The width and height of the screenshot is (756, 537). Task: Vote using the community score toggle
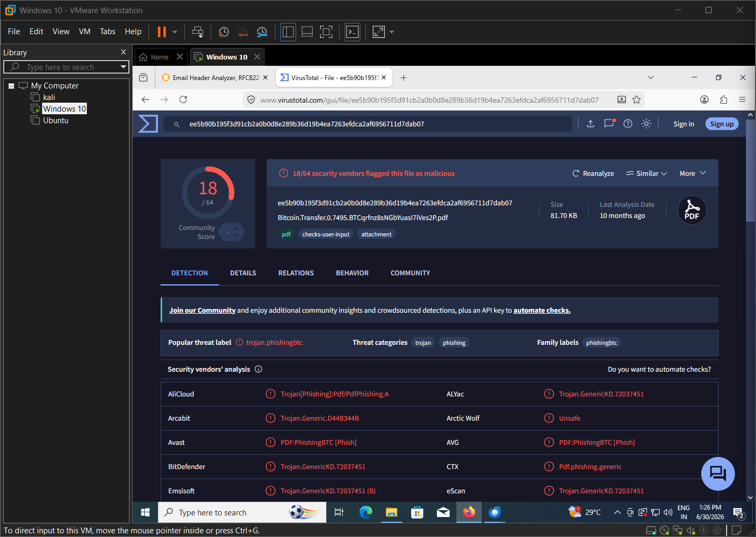(x=232, y=232)
